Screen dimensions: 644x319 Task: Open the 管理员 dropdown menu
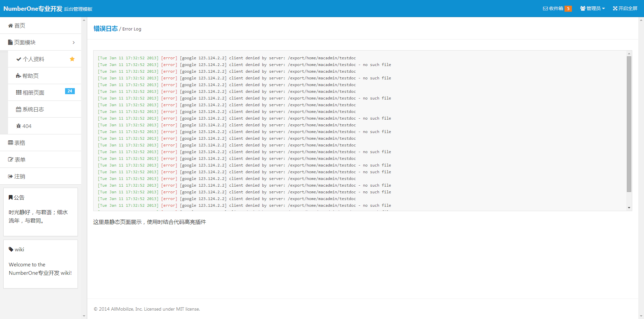pyautogui.click(x=592, y=8)
